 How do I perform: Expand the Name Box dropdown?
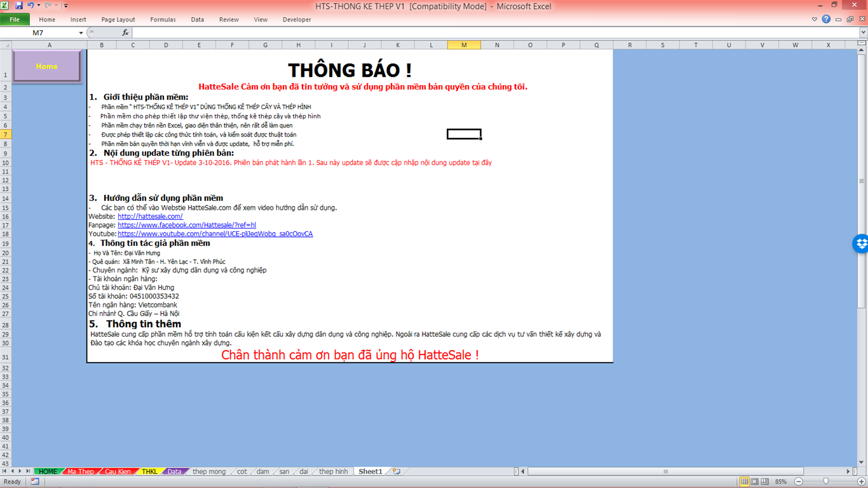(81, 32)
